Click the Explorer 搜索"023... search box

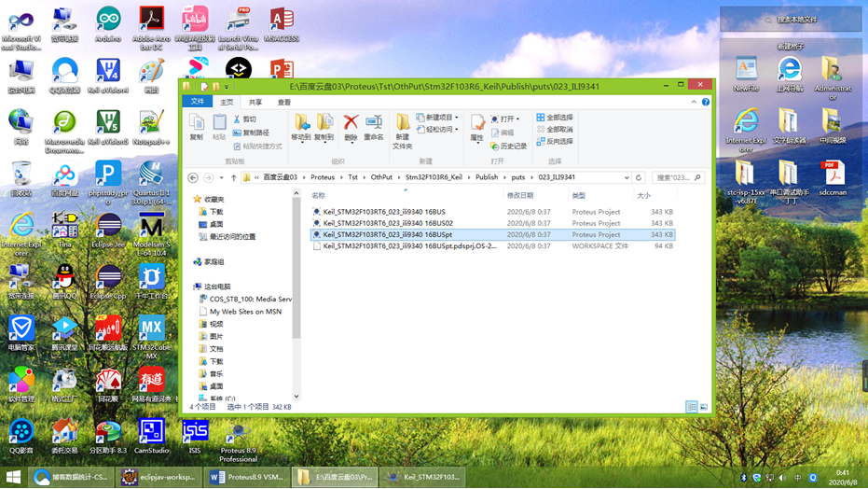point(678,177)
